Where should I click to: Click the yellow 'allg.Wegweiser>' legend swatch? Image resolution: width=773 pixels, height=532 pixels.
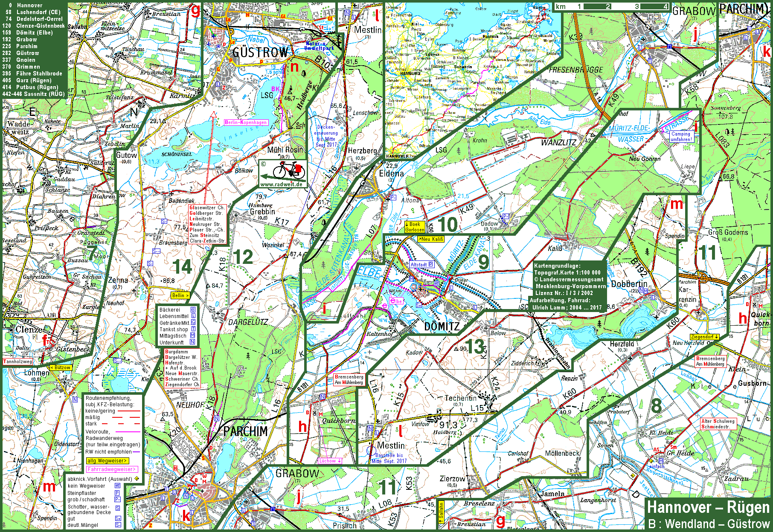point(107,460)
